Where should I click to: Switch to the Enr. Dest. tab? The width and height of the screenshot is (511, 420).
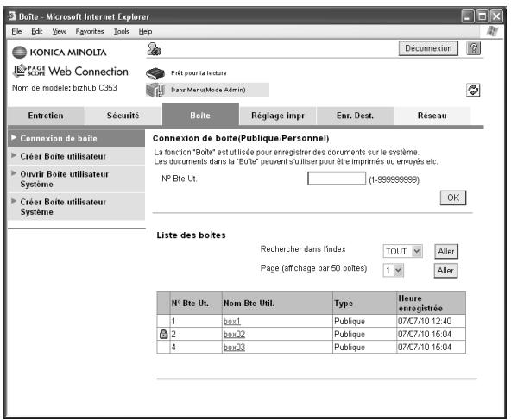point(355,116)
